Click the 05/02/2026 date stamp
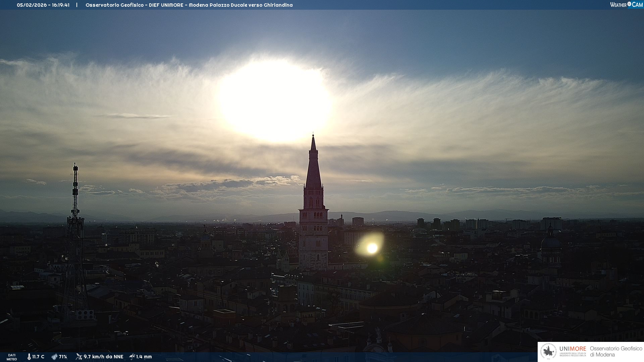 tap(32, 5)
